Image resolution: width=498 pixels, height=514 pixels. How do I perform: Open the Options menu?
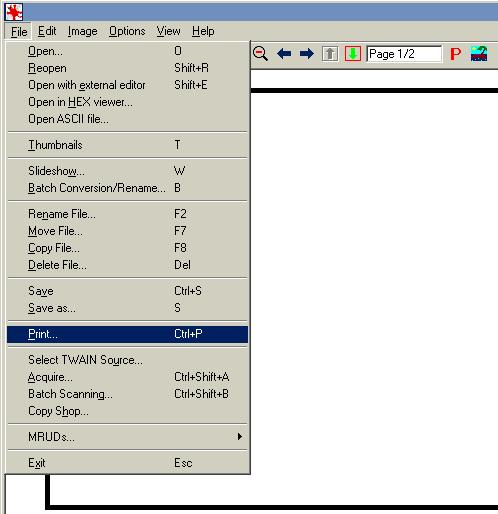(x=127, y=31)
